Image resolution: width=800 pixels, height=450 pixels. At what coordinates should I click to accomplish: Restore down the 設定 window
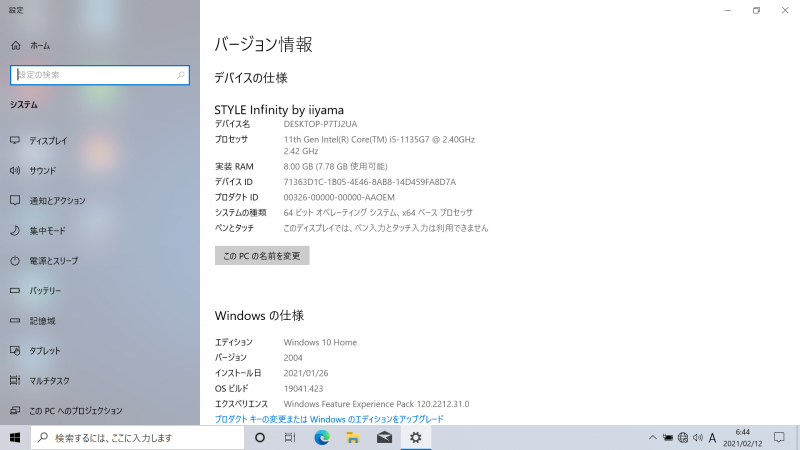[757, 10]
